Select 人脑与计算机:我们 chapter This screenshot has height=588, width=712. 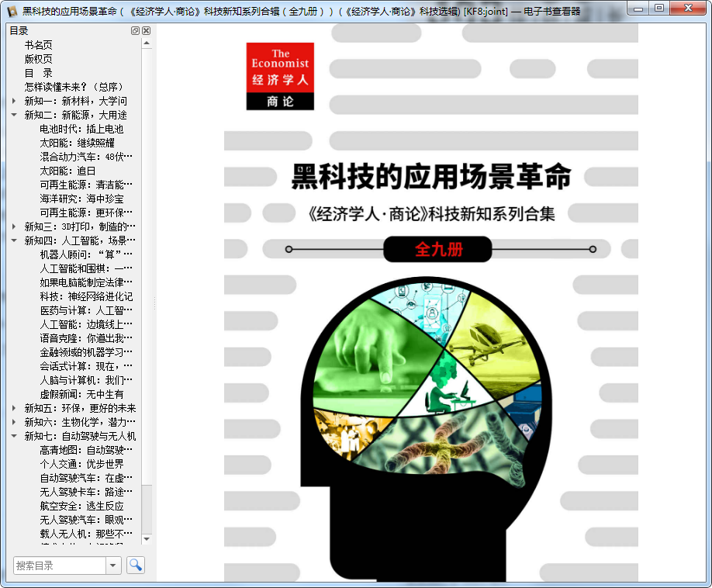coord(86,380)
